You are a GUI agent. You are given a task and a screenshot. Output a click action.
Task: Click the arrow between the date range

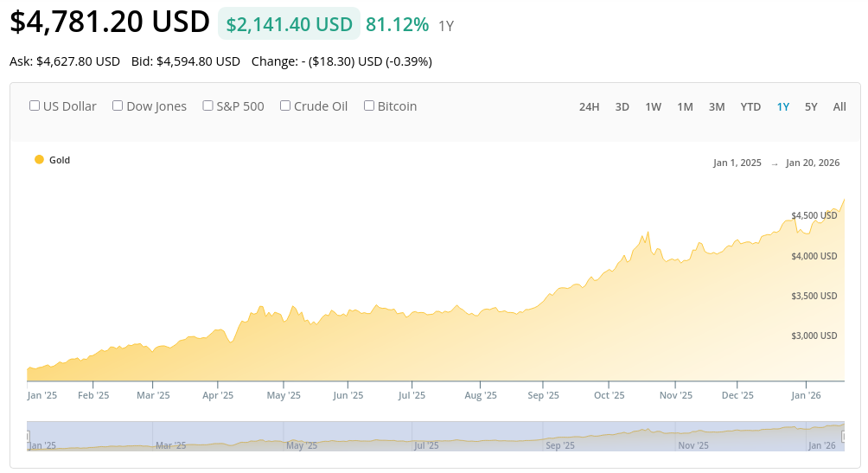(775, 163)
